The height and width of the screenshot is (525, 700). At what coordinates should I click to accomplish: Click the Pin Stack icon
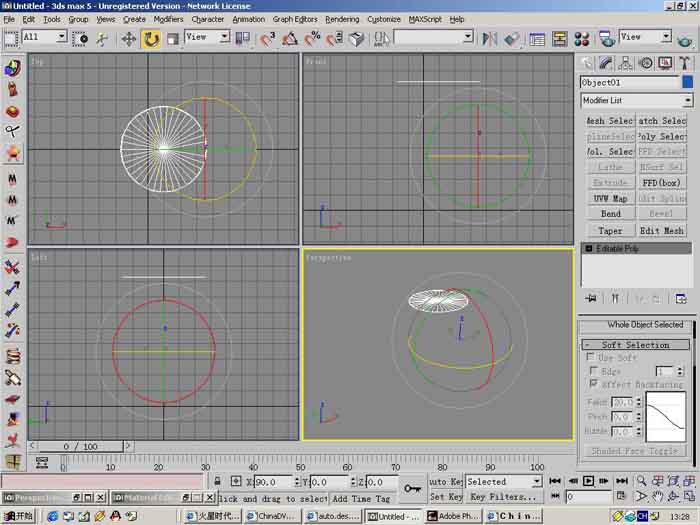click(591, 298)
